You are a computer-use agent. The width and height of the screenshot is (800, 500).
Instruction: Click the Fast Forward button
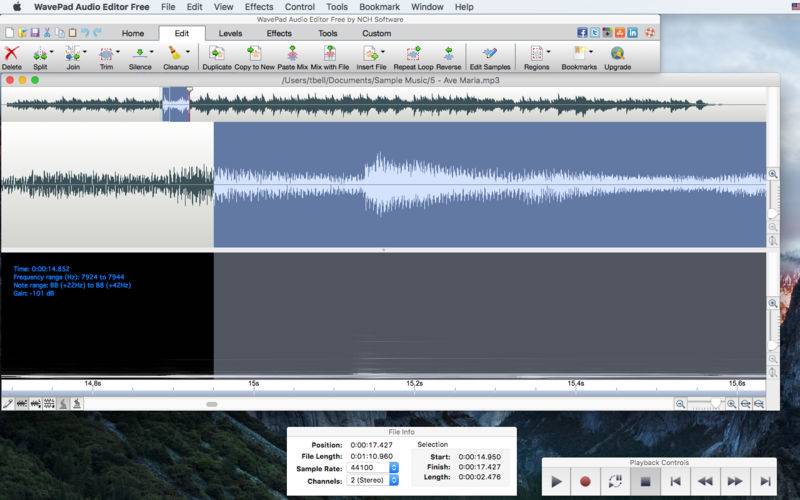pyautogui.click(x=735, y=481)
